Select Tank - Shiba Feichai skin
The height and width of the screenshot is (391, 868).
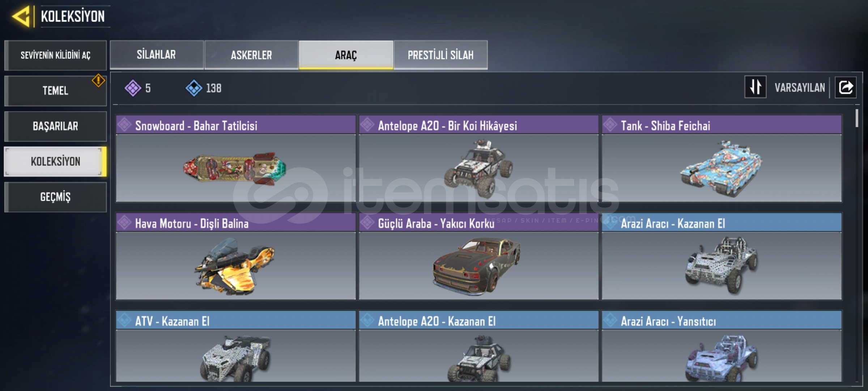tap(722, 159)
